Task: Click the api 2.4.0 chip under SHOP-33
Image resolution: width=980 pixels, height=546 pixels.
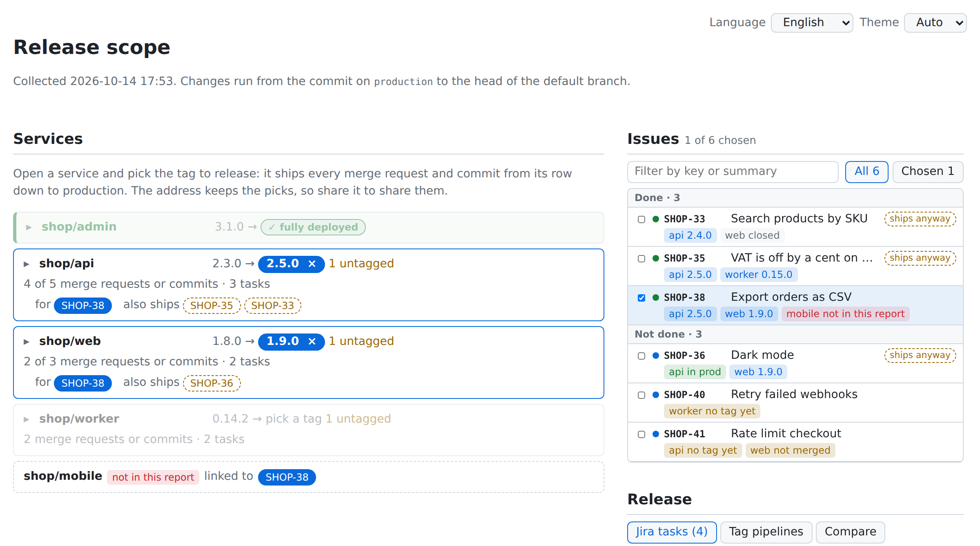Action: (x=690, y=235)
